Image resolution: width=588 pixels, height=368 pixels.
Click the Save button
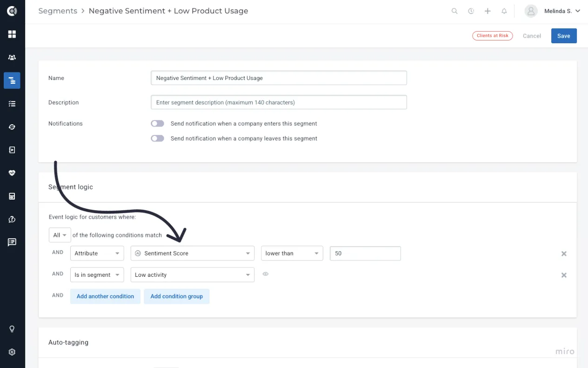(x=564, y=36)
